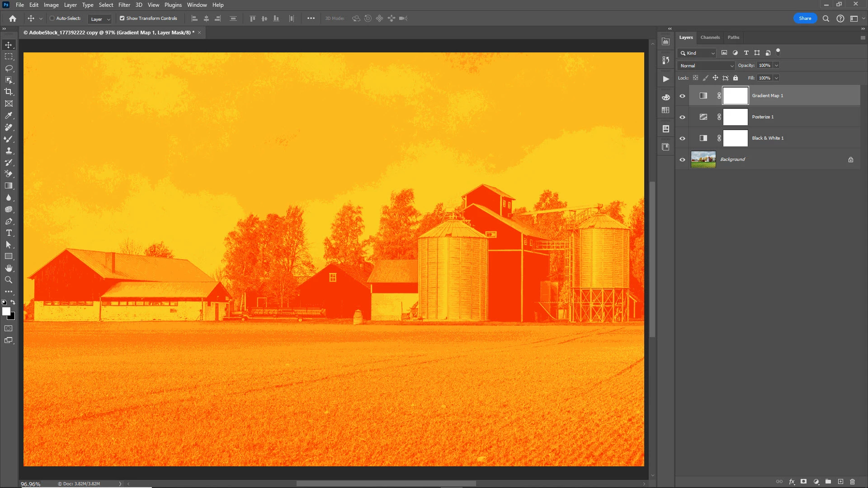Select the Gradient tool
This screenshot has height=488, width=868.
(x=9, y=186)
